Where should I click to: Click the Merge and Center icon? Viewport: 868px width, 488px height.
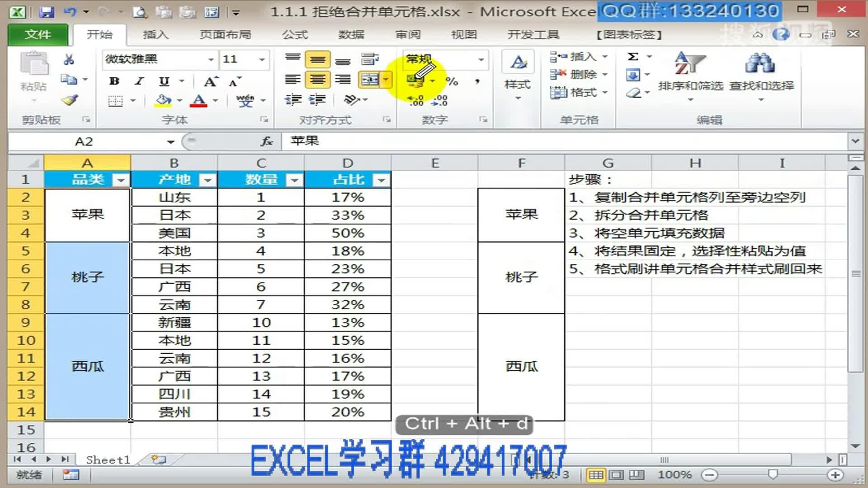tap(370, 79)
